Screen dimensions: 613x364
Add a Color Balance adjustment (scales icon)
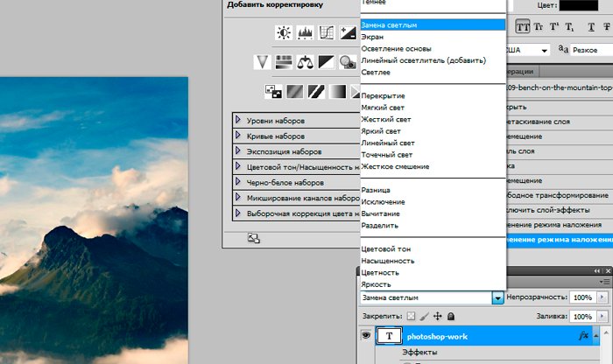(305, 61)
